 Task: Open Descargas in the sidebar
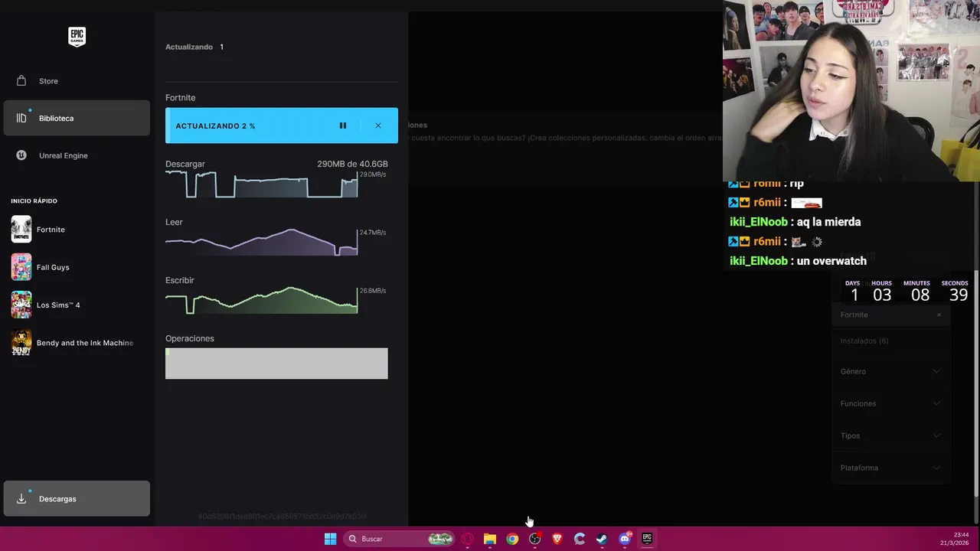pyautogui.click(x=77, y=498)
